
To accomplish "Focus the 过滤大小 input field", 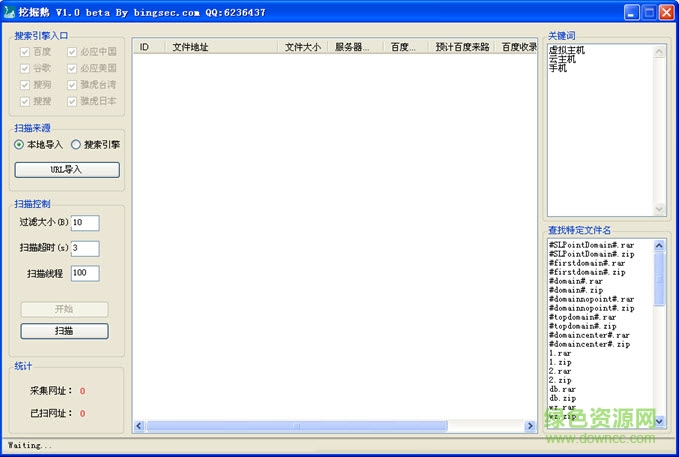I will [x=85, y=223].
